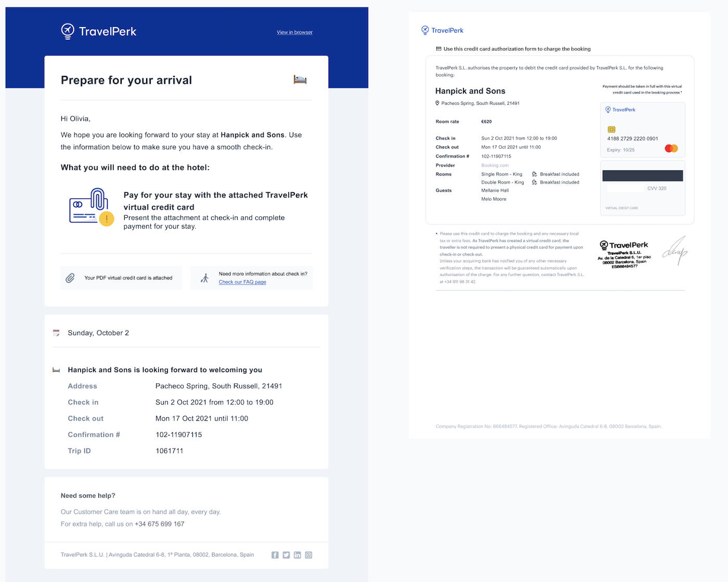This screenshot has width=728, height=582.
Task: Click the Hanpick and Sons title in the PDF
Action: (470, 91)
